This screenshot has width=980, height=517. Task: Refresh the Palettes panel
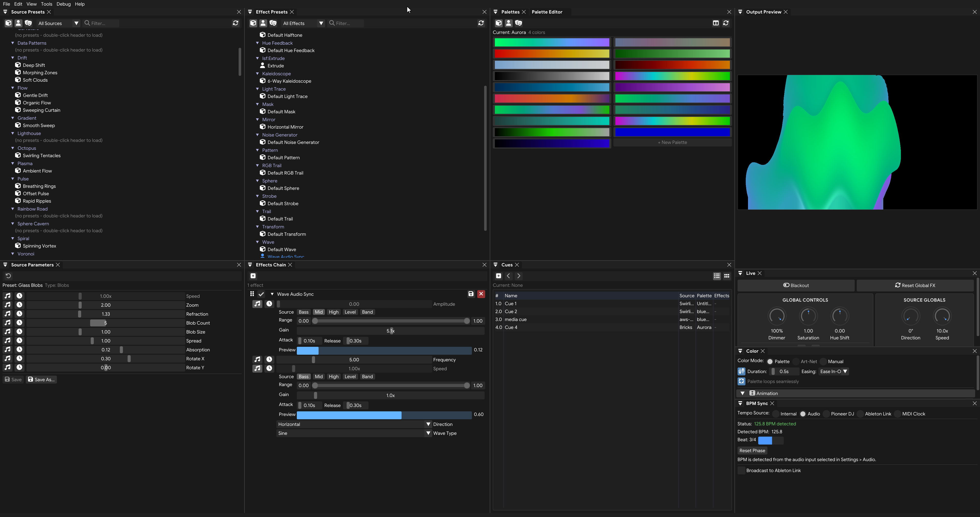click(x=726, y=23)
